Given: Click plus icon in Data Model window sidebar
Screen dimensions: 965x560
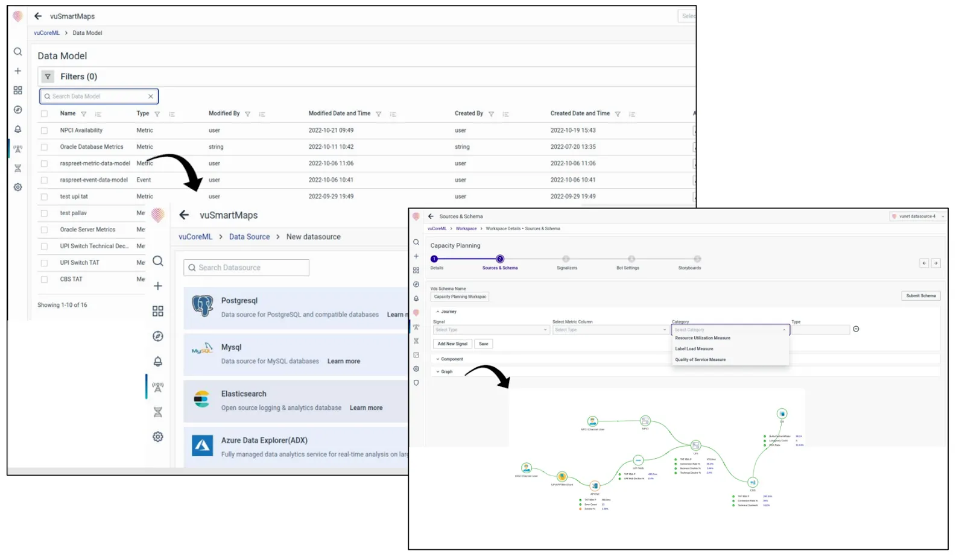Looking at the screenshot, I should coord(17,71).
